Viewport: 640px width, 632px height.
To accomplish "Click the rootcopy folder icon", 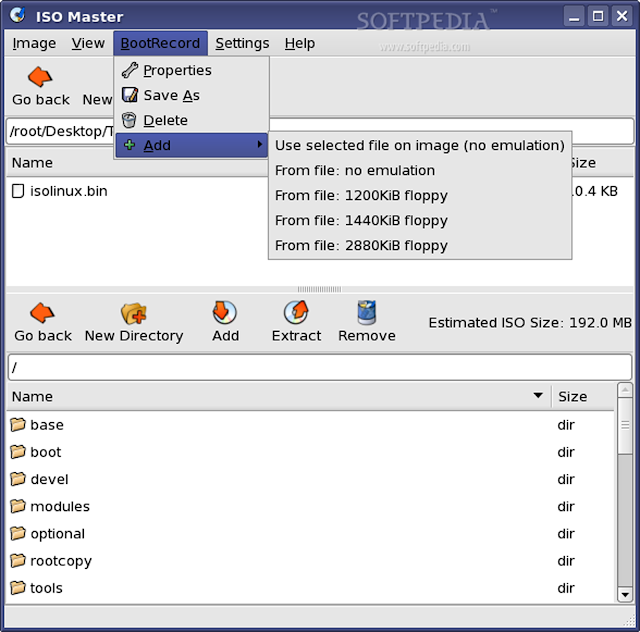I will [18, 561].
